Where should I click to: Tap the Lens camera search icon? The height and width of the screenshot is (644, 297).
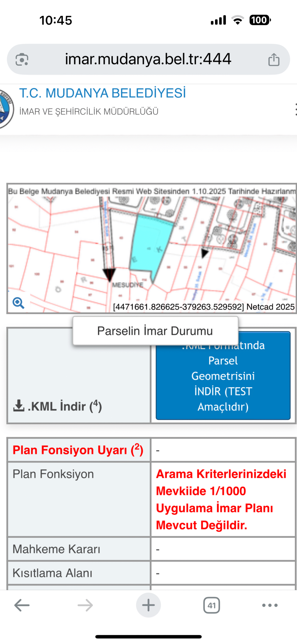[x=22, y=60]
